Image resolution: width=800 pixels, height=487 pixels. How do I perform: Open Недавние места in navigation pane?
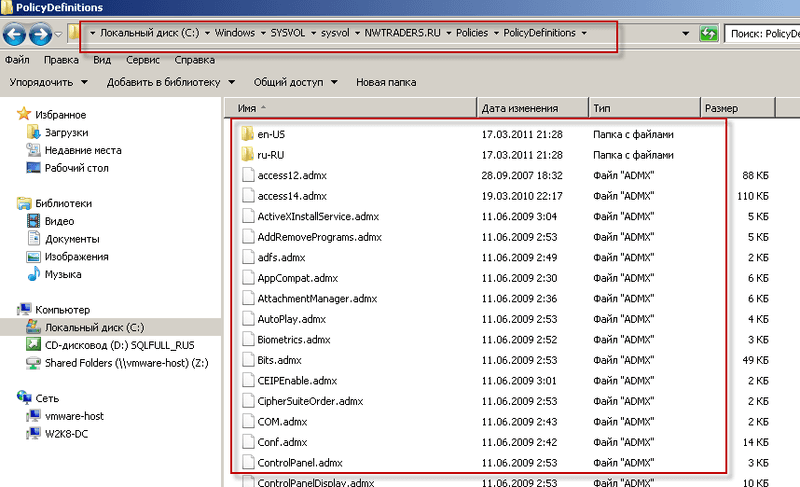click(83, 150)
